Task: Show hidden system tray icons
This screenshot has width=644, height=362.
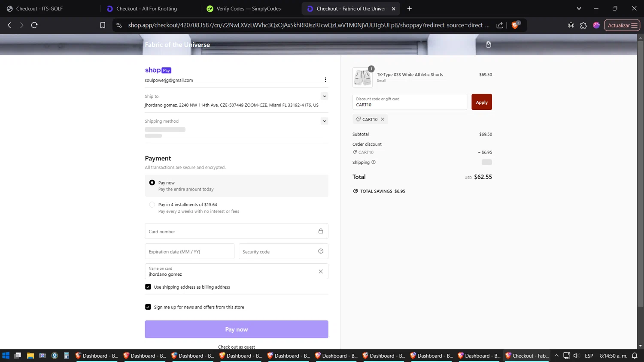Action: pyautogui.click(x=556, y=356)
